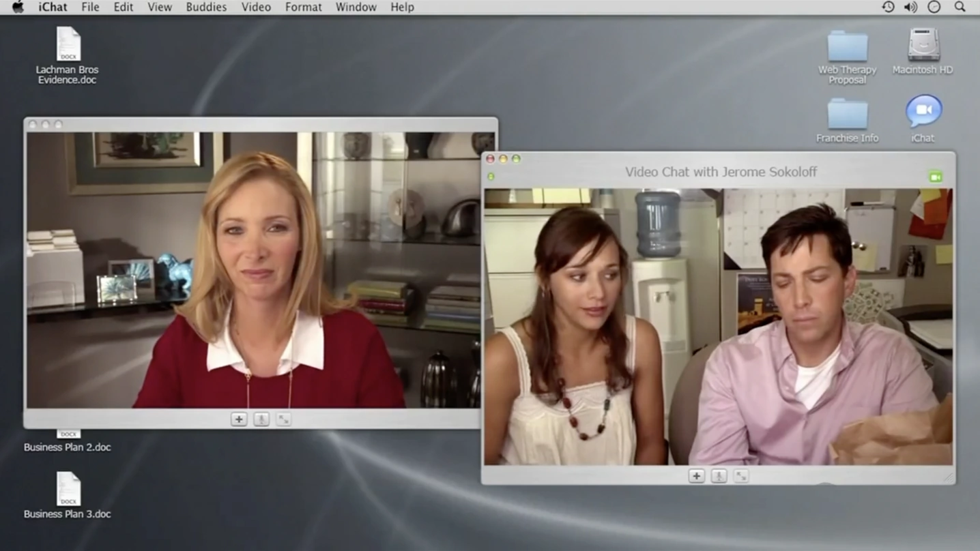Zoom the Jerome Sokoloff video chat window

tap(516, 159)
